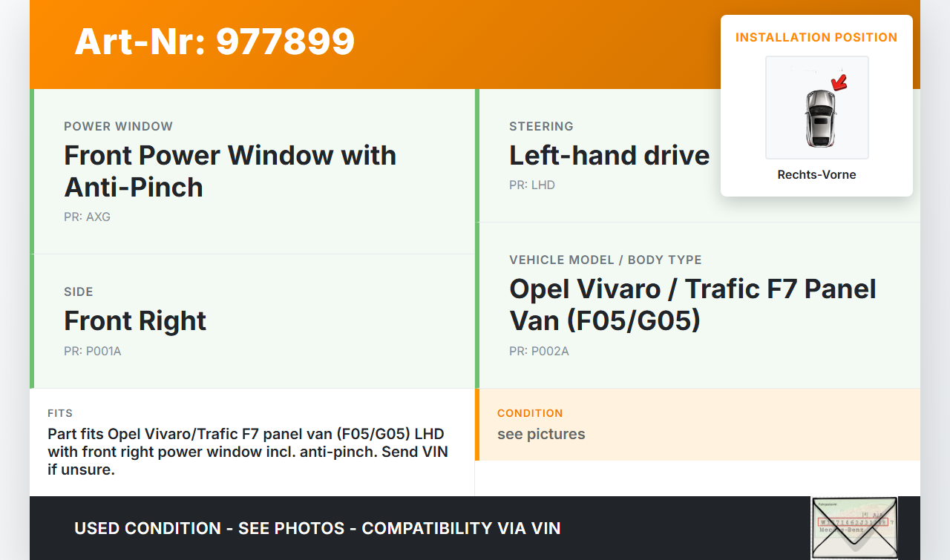The image size is (950, 560).
Task: Click the Left-hand drive steering card
Action: click(698, 156)
